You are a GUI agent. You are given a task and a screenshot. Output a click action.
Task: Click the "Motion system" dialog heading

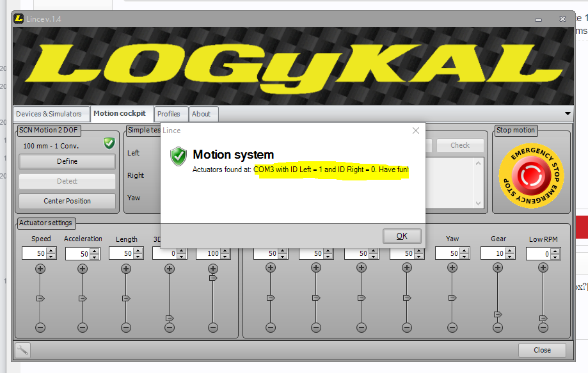click(x=234, y=154)
